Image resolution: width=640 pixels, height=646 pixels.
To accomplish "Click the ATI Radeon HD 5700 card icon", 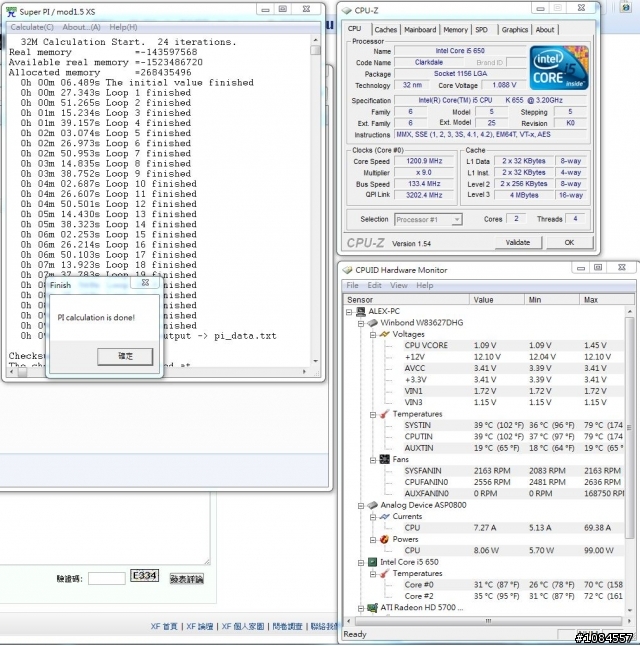I will pyautogui.click(x=373, y=607).
